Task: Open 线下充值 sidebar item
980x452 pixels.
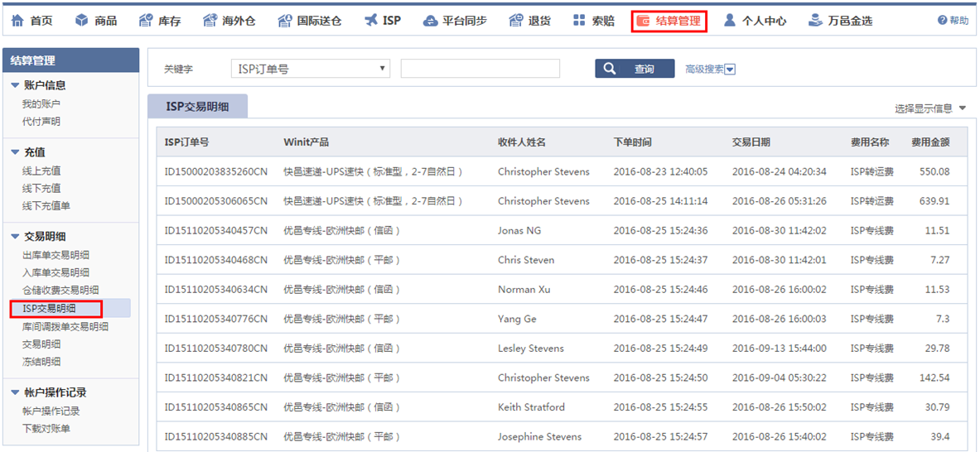Action: point(41,188)
